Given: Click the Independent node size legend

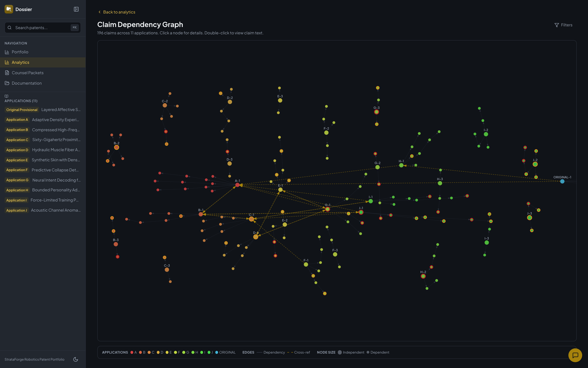Looking at the screenshot, I should tap(351, 353).
